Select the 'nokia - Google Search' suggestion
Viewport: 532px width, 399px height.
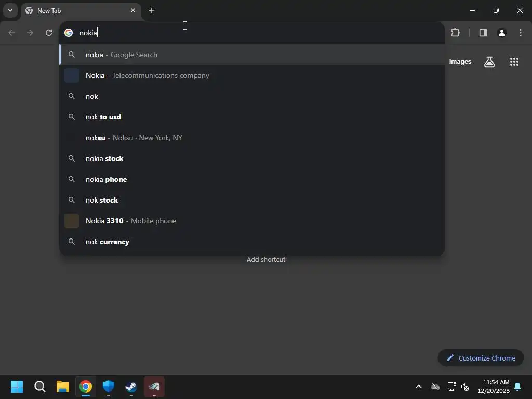pos(252,55)
